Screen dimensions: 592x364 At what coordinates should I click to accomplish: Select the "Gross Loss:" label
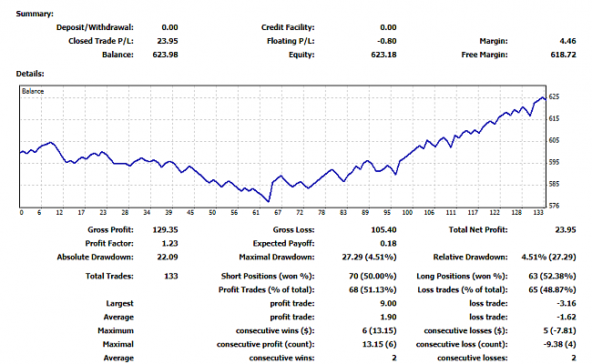tap(294, 229)
